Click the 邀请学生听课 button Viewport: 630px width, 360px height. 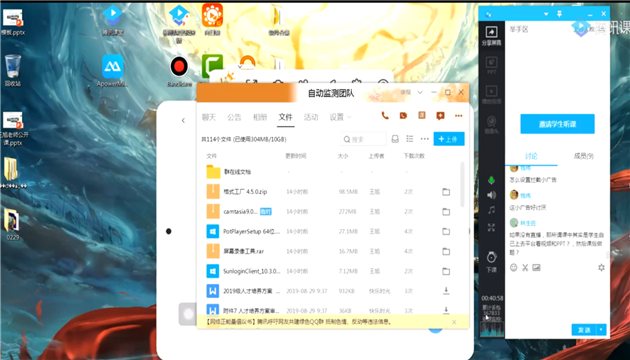[557, 124]
